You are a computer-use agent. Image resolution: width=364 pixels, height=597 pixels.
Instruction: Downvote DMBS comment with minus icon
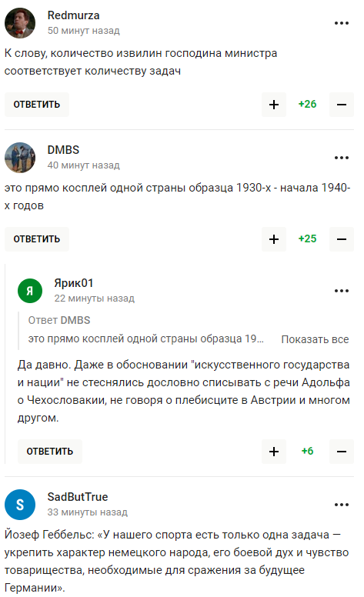click(x=342, y=239)
